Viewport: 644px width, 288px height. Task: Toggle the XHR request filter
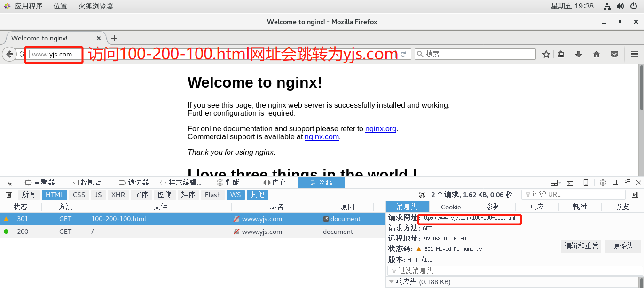coord(118,195)
